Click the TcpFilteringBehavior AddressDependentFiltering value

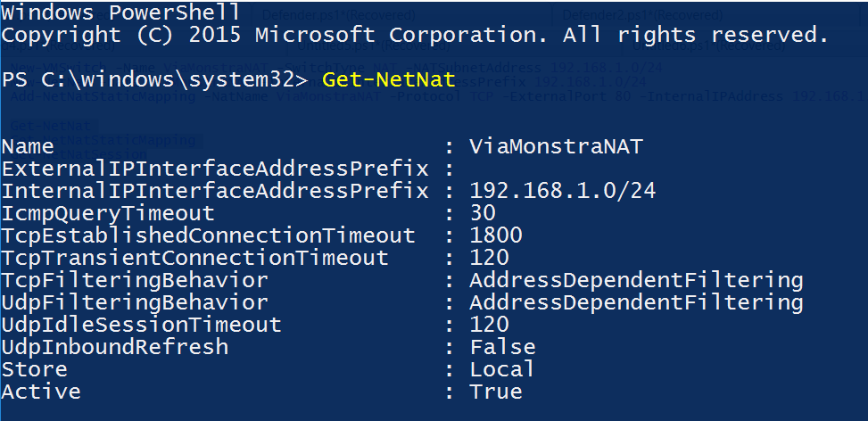[x=636, y=280]
